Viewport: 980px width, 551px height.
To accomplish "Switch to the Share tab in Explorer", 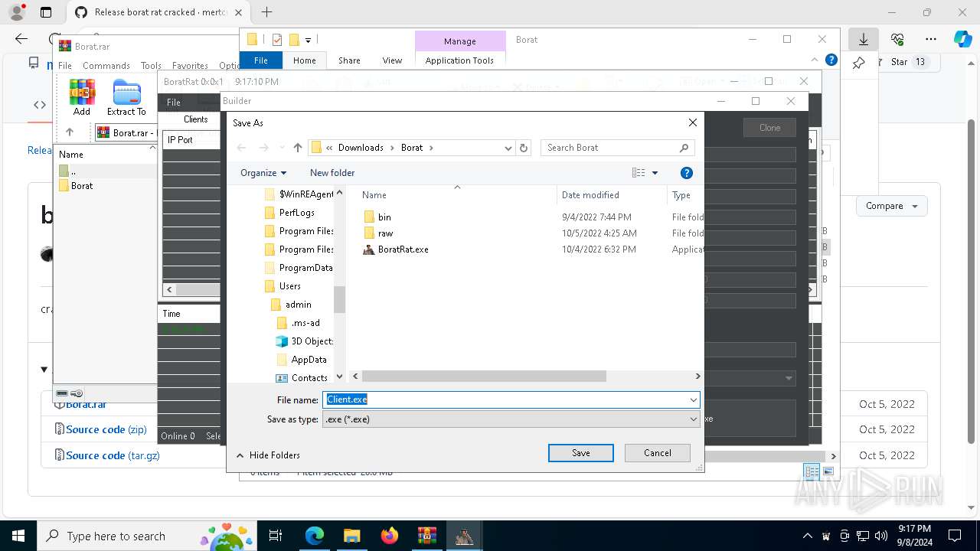I will pyautogui.click(x=349, y=60).
